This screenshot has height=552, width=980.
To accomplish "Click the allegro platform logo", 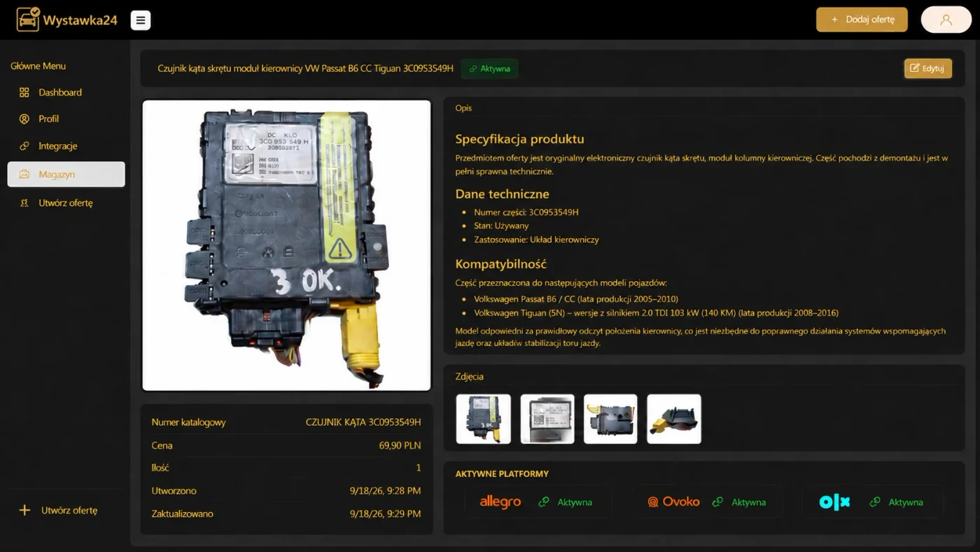I will 500,502.
